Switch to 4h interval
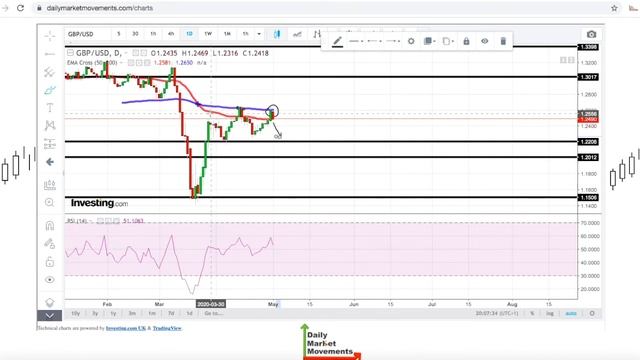Screen dimensions: 640x360 [x=171, y=34]
